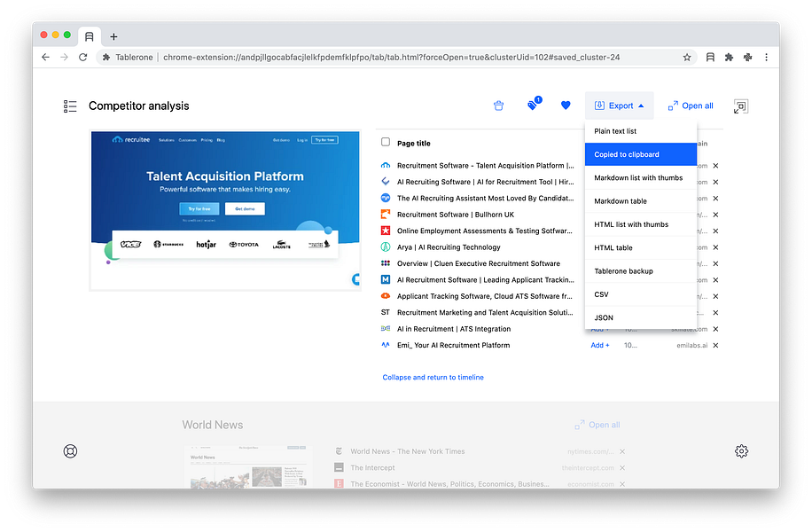This screenshot has height=532, width=812.
Task: Open all Competitor analysis tabs
Action: pyautogui.click(x=691, y=106)
